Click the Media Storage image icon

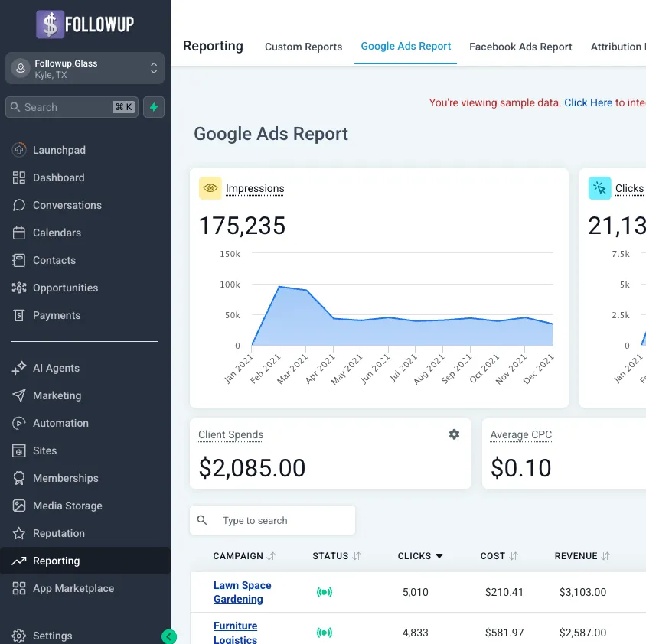click(x=19, y=506)
